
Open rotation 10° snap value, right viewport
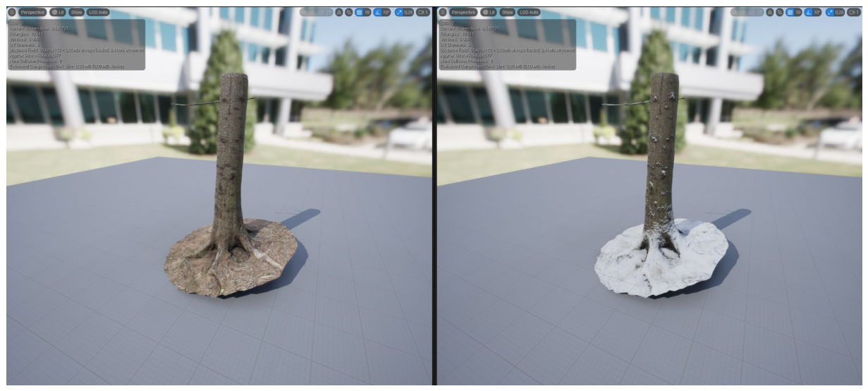click(817, 13)
